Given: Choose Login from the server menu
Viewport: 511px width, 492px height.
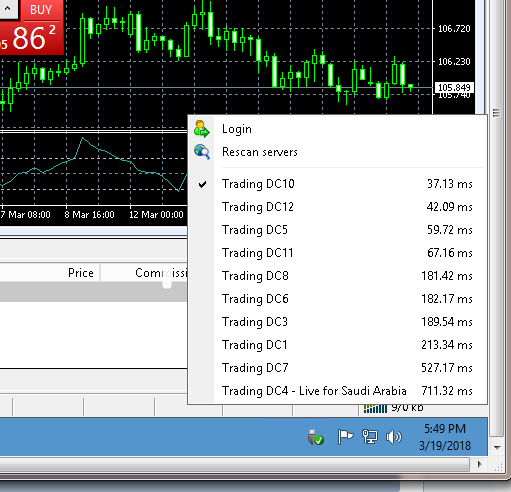Looking at the screenshot, I should [337, 129].
